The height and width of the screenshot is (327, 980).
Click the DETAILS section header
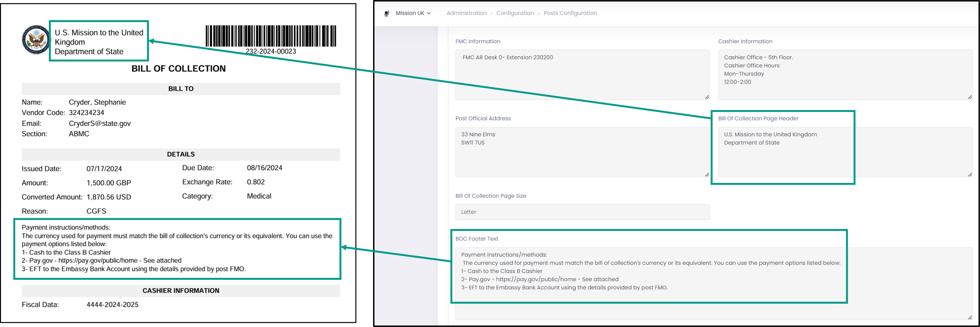coord(181,154)
